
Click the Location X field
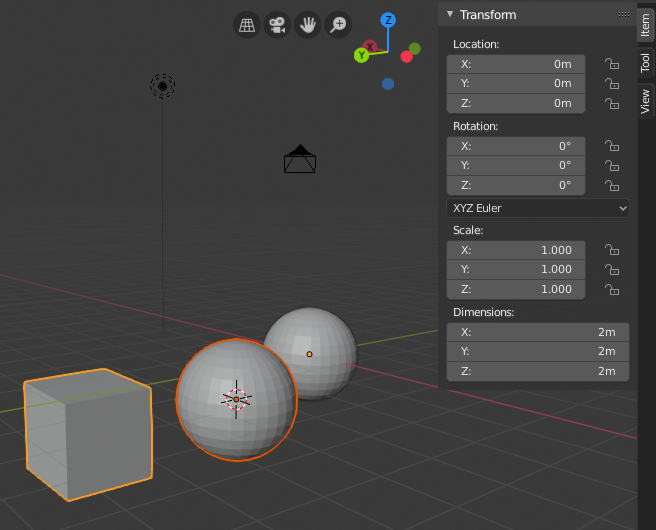tap(516, 64)
